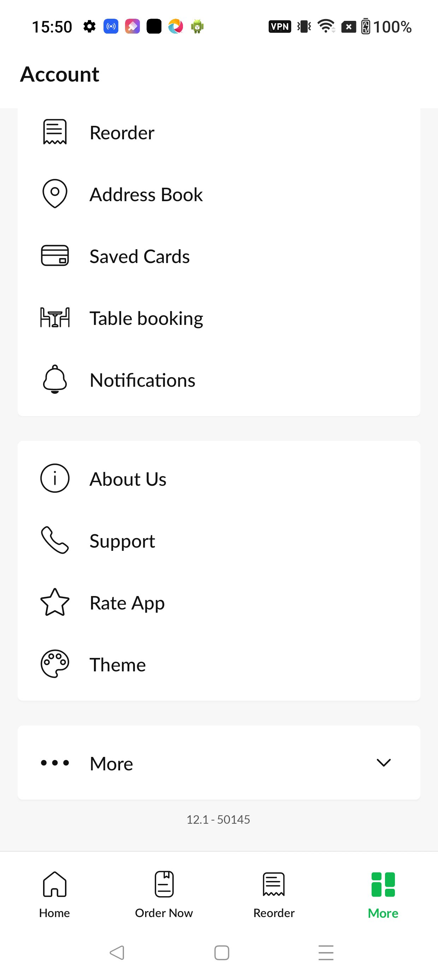Screen dimensions: 438x980
Task: Switch to the Home tab
Action: point(54,895)
